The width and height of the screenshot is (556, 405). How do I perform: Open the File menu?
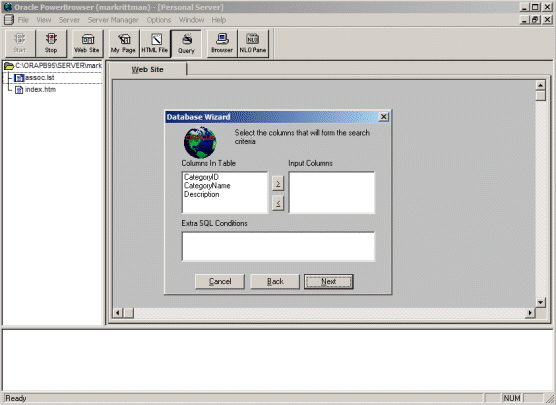[x=23, y=20]
